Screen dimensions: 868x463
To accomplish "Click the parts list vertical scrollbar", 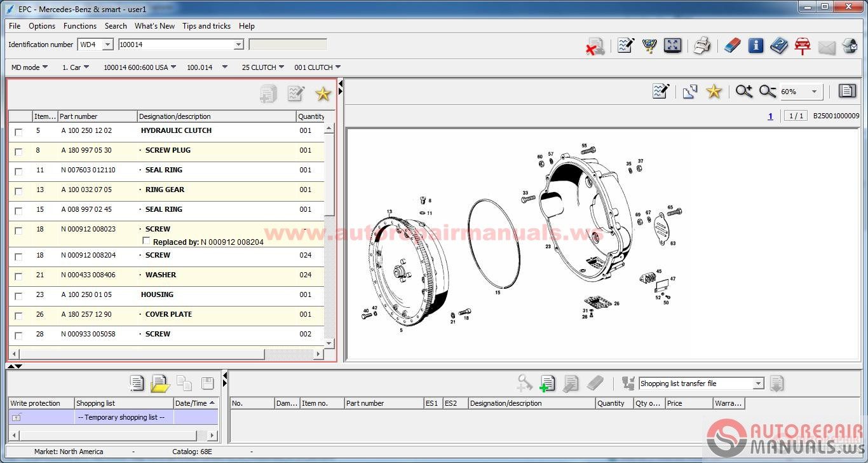I will (x=329, y=235).
